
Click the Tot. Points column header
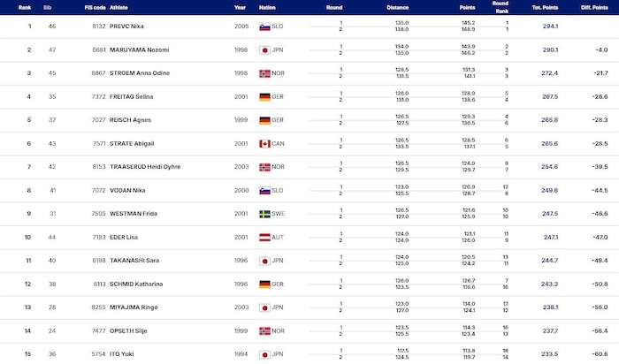coord(543,7)
